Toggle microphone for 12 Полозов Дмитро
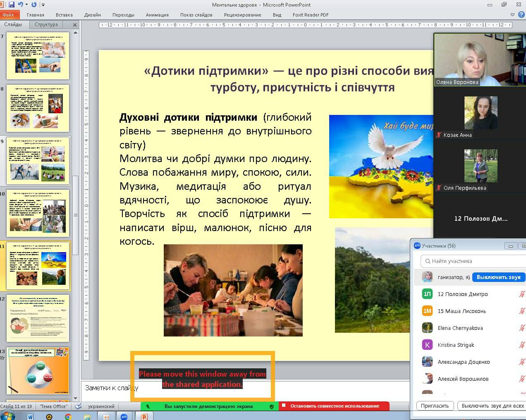Screen dimensions: 526x420 (x=522, y=294)
